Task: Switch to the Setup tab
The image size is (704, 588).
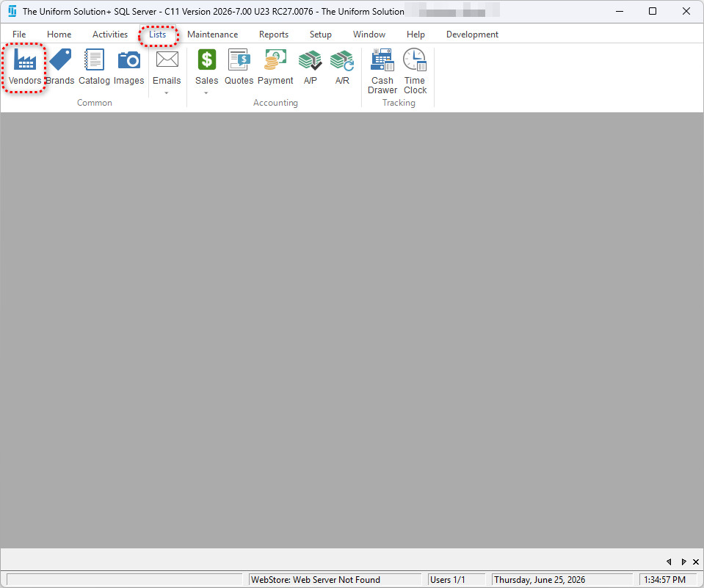Action: (x=321, y=35)
